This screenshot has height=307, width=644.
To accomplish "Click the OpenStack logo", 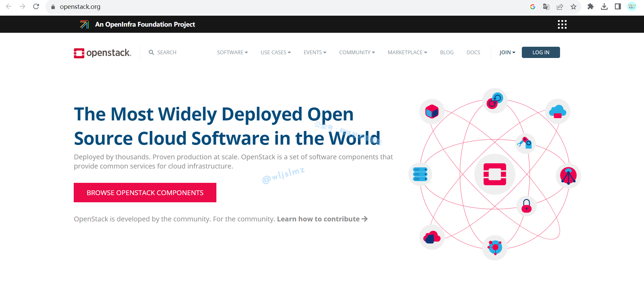I will (x=102, y=53).
